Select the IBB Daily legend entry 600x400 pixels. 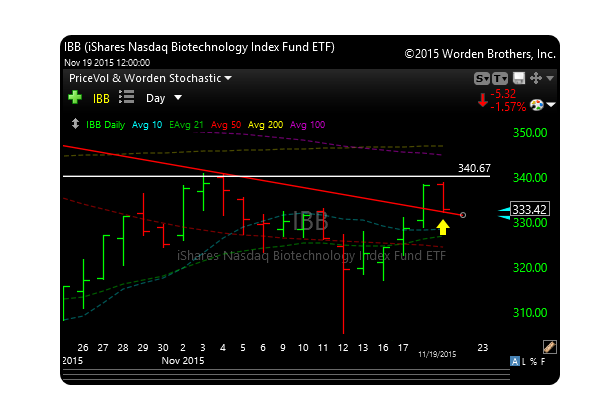click(x=106, y=125)
